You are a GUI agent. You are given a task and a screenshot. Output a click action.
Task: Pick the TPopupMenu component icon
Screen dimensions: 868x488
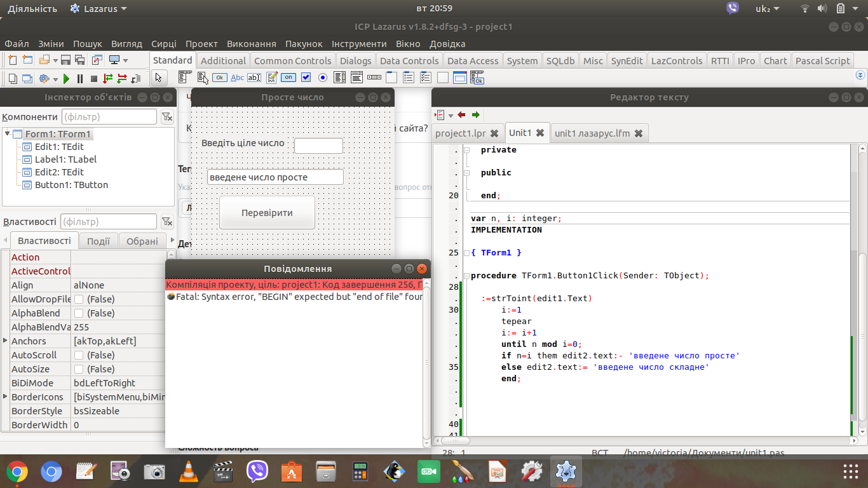click(203, 78)
